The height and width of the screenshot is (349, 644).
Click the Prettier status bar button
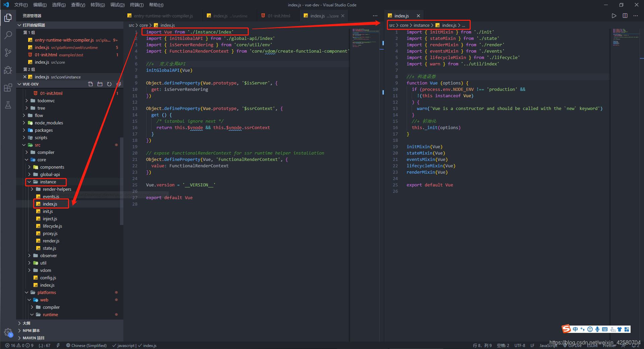pos(609,346)
